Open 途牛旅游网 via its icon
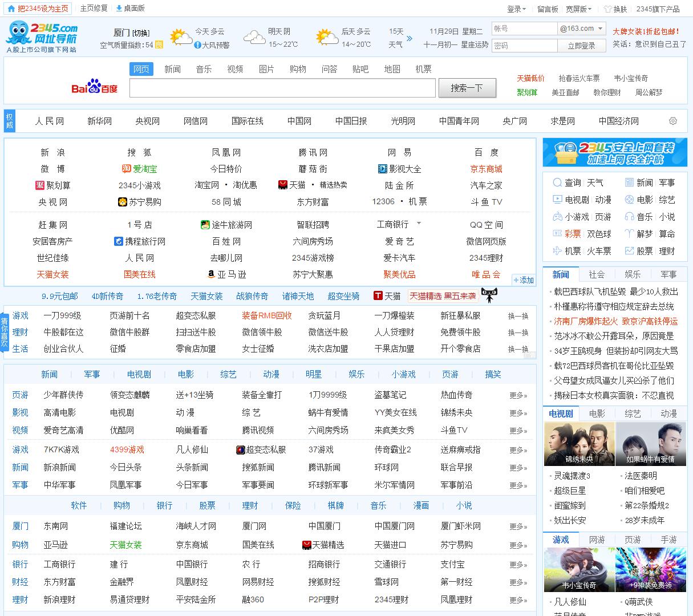The width and height of the screenshot is (693, 616). (x=205, y=225)
